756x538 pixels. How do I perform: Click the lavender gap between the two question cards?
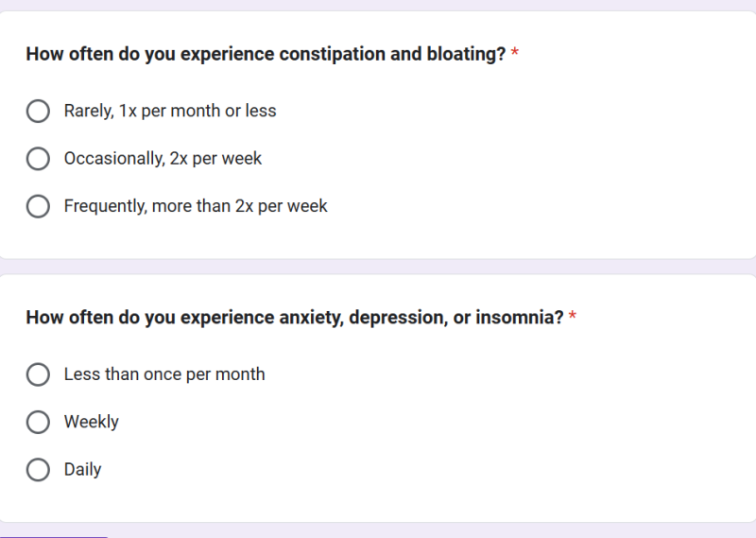378,267
